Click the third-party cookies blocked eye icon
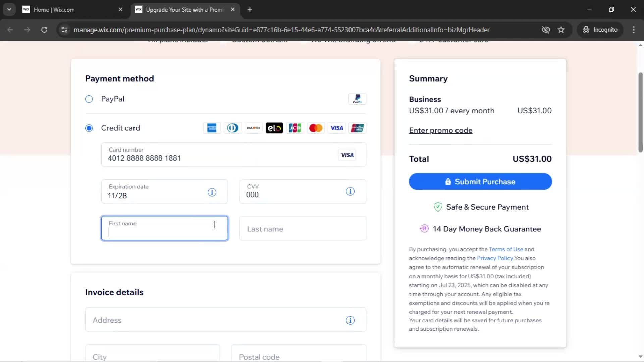Image resolution: width=644 pixels, height=362 pixels. click(x=546, y=30)
